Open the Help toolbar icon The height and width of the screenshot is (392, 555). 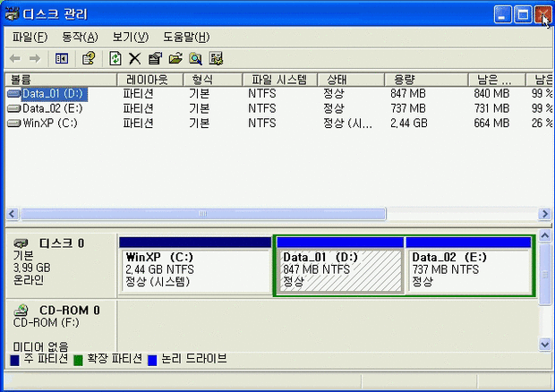click(x=89, y=58)
